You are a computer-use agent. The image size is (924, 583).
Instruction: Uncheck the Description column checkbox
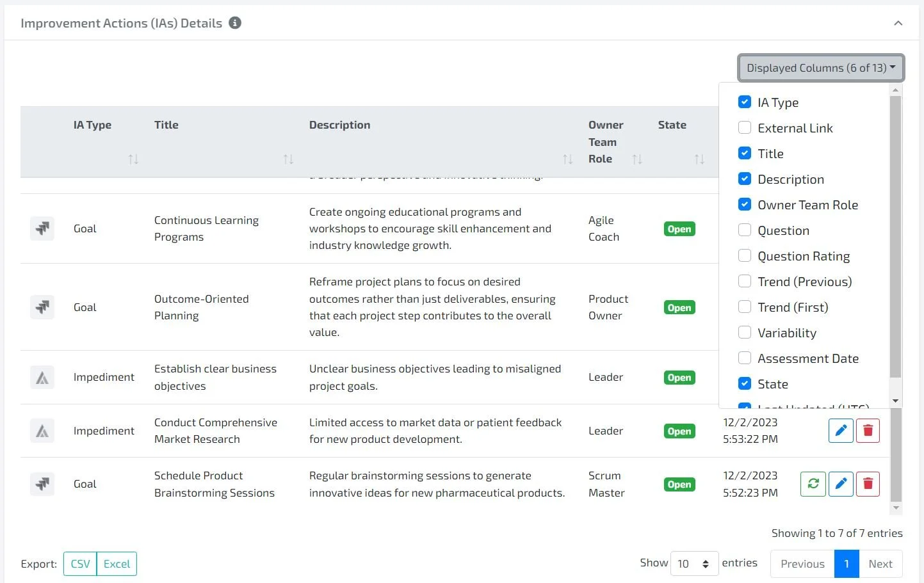(x=745, y=179)
